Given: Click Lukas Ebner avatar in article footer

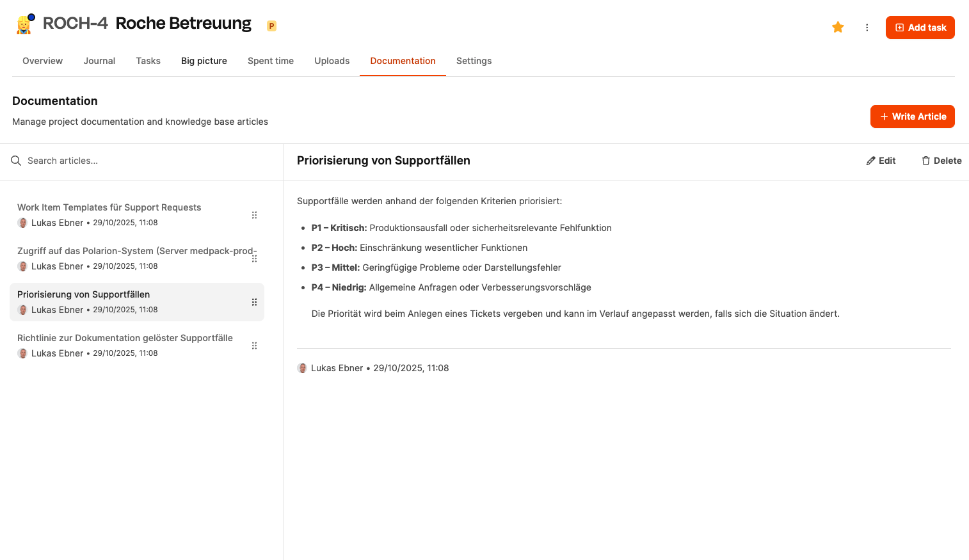Looking at the screenshot, I should point(302,368).
